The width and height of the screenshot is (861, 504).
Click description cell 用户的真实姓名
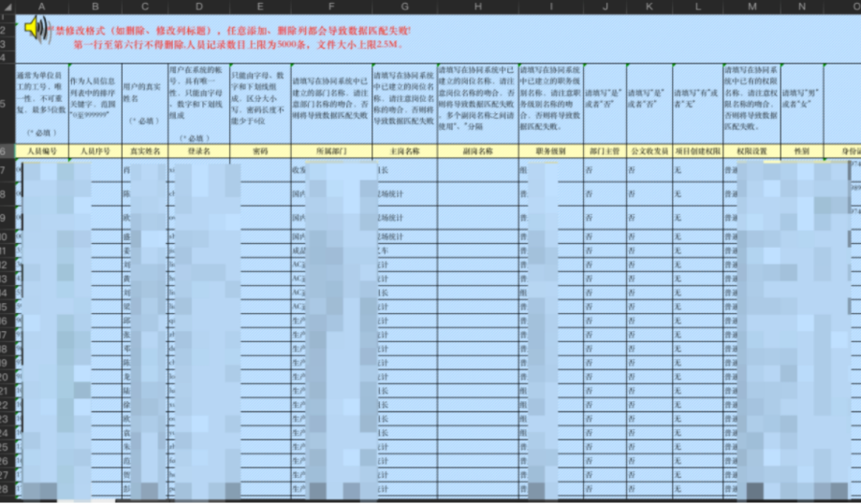click(144, 104)
